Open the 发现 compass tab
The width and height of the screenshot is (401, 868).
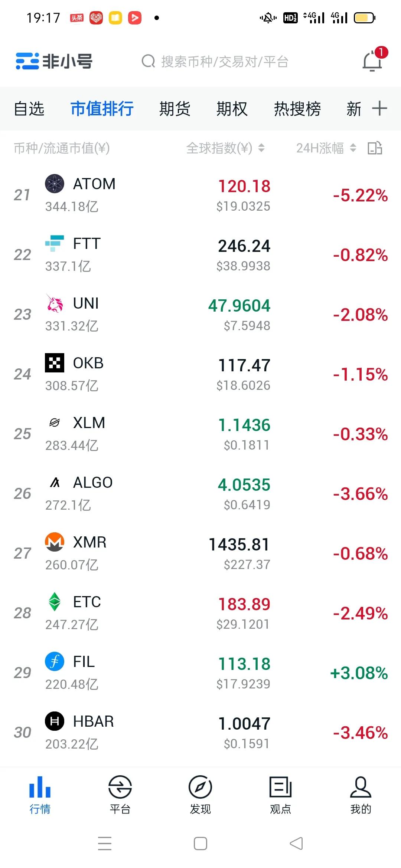(x=200, y=794)
